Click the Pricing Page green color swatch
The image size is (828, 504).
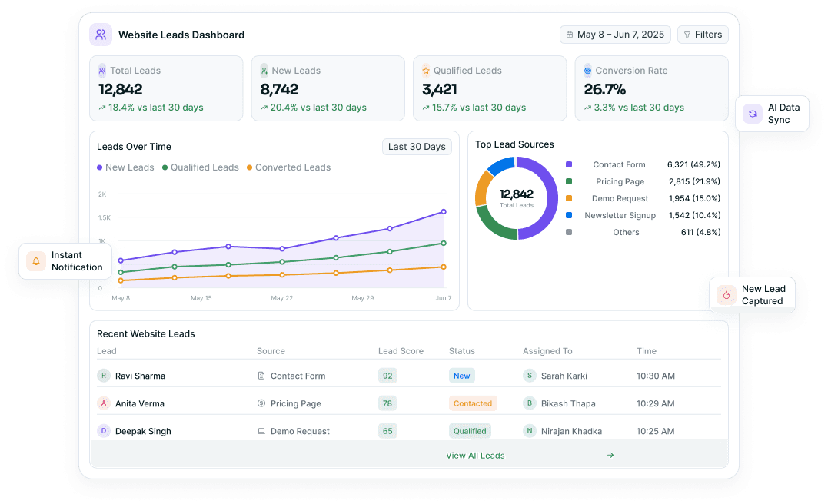coord(569,181)
